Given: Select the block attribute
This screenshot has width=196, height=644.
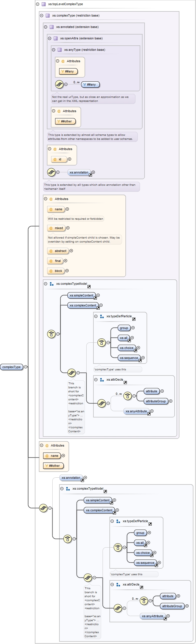Looking at the screenshot, I should [x=56, y=271].
